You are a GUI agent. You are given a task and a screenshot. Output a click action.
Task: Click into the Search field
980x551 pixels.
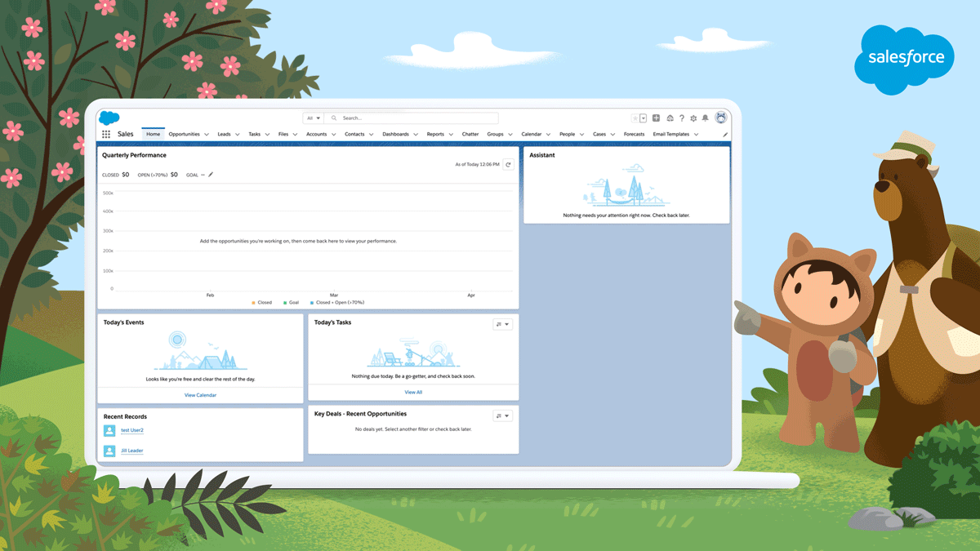pyautogui.click(x=412, y=118)
